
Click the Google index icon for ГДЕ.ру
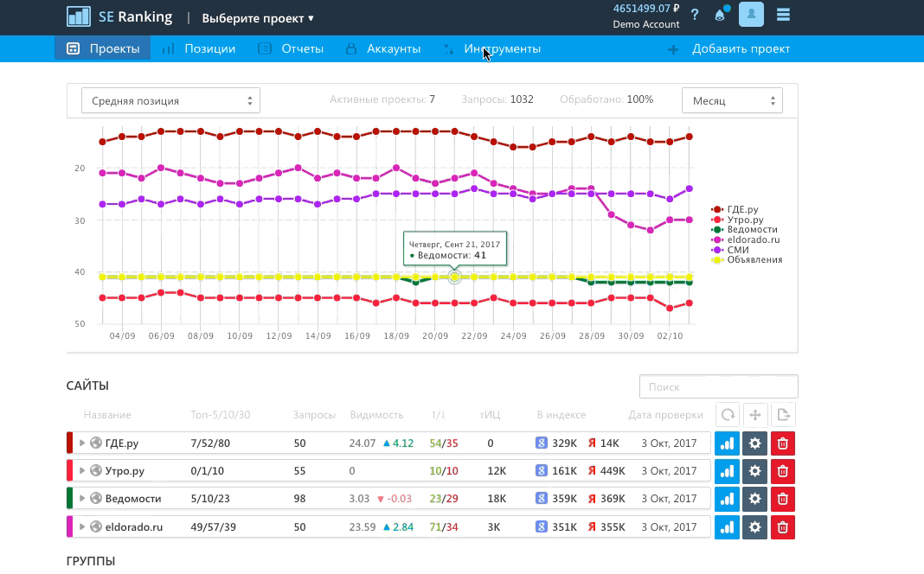541,443
